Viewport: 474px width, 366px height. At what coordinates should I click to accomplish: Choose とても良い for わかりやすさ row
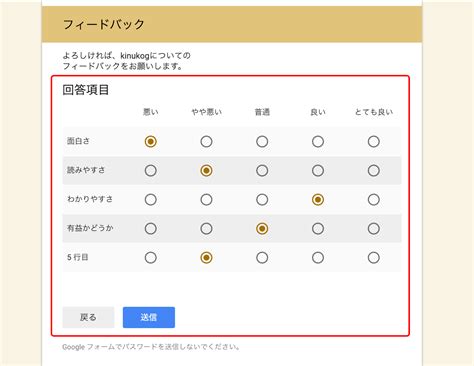(374, 199)
